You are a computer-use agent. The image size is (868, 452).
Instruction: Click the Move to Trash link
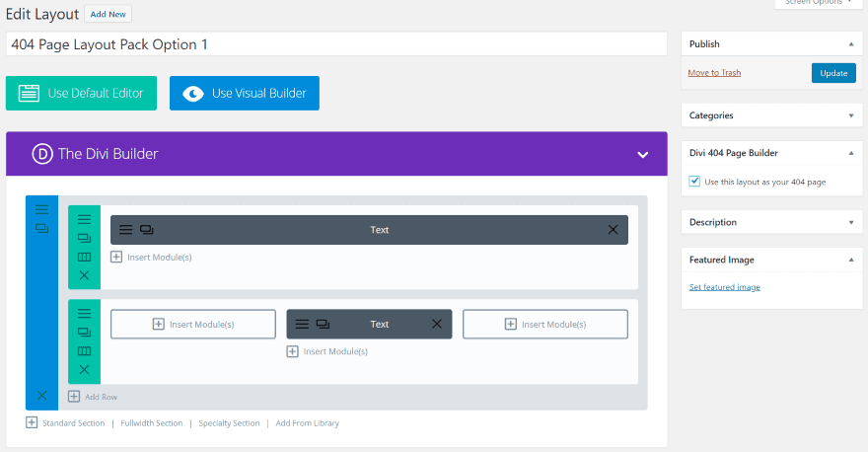click(x=714, y=73)
